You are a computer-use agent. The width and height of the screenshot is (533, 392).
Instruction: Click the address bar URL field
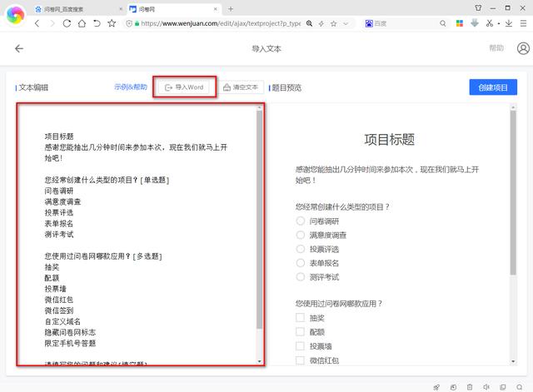pyautogui.click(x=221, y=23)
